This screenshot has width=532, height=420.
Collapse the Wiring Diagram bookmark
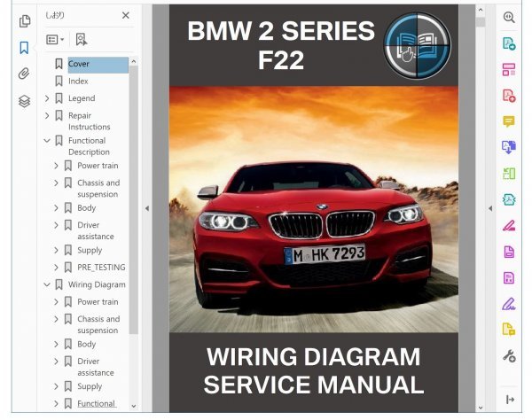point(47,284)
